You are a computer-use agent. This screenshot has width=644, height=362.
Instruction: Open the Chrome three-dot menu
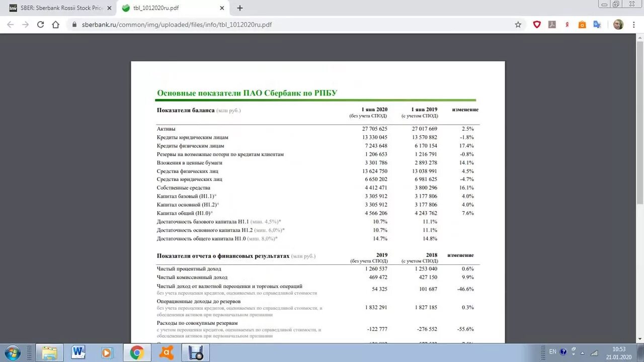click(633, 24)
